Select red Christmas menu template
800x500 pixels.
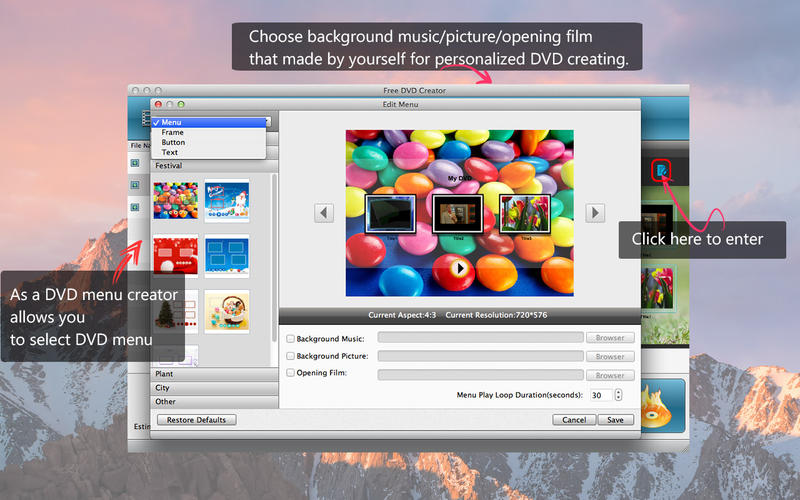(176, 255)
